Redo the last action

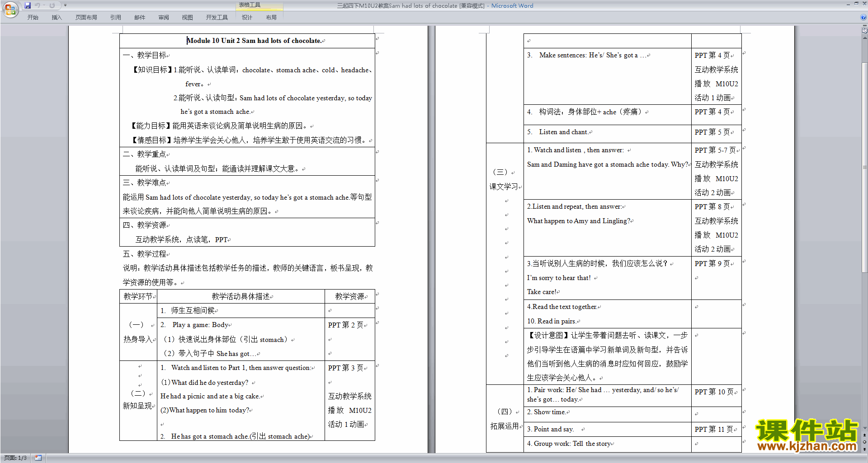click(52, 5)
